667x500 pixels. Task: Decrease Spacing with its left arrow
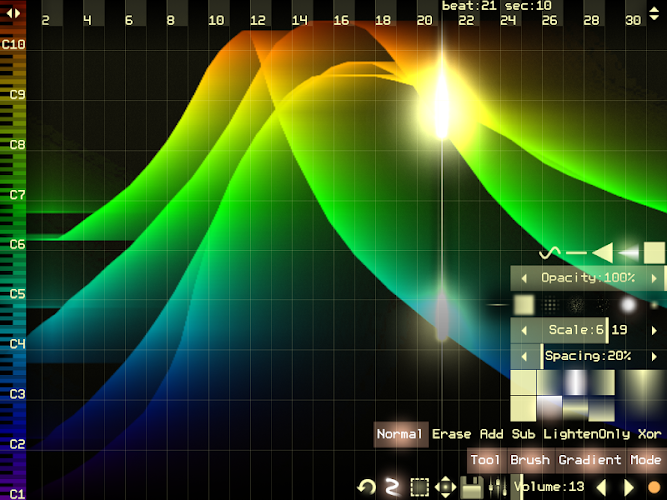[x=524, y=356]
